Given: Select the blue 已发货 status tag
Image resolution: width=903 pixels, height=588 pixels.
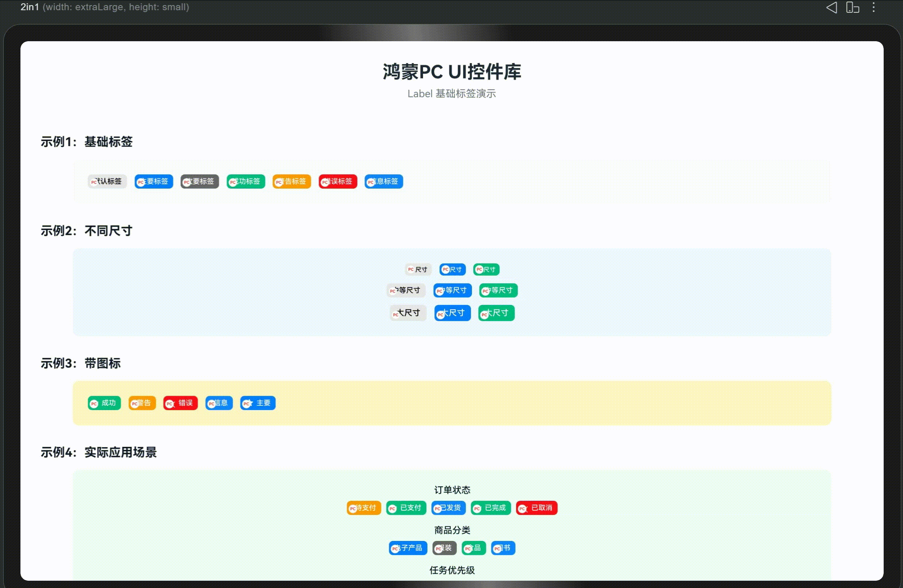Looking at the screenshot, I should click(448, 508).
